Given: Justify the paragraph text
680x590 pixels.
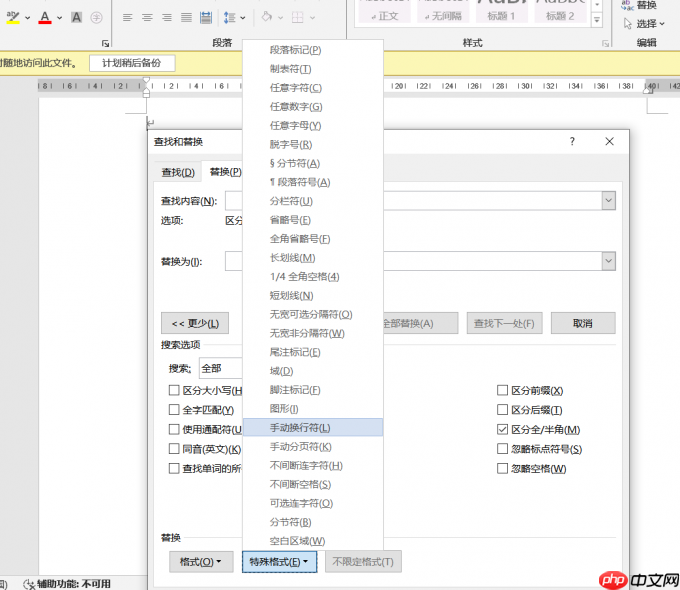Looking at the screenshot, I should [x=186, y=17].
